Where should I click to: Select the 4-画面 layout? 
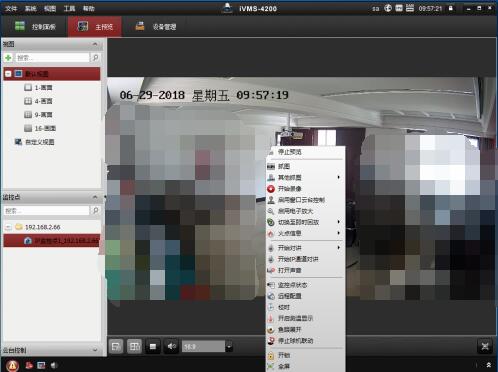(x=38, y=101)
